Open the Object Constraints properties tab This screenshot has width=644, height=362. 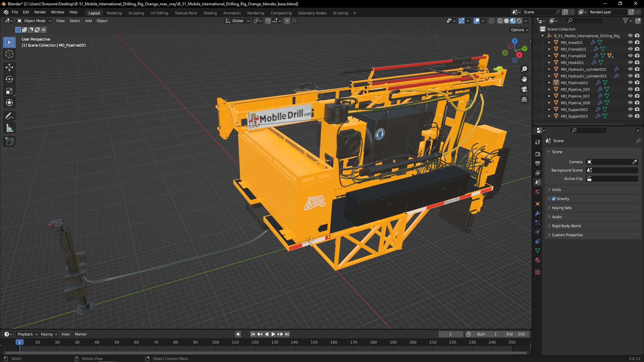538,241
